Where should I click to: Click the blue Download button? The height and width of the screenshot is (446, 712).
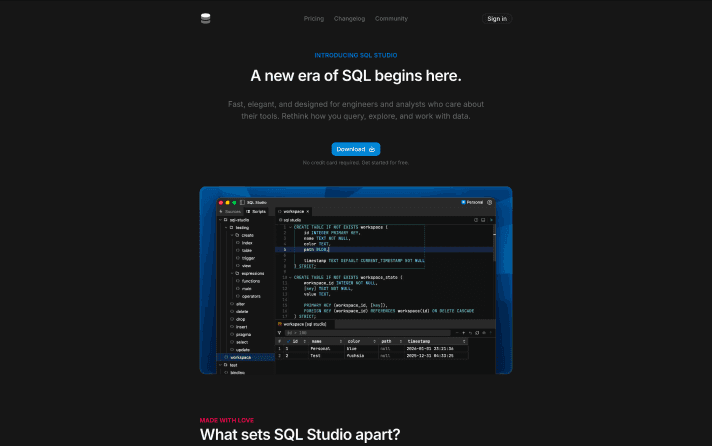tap(356, 149)
